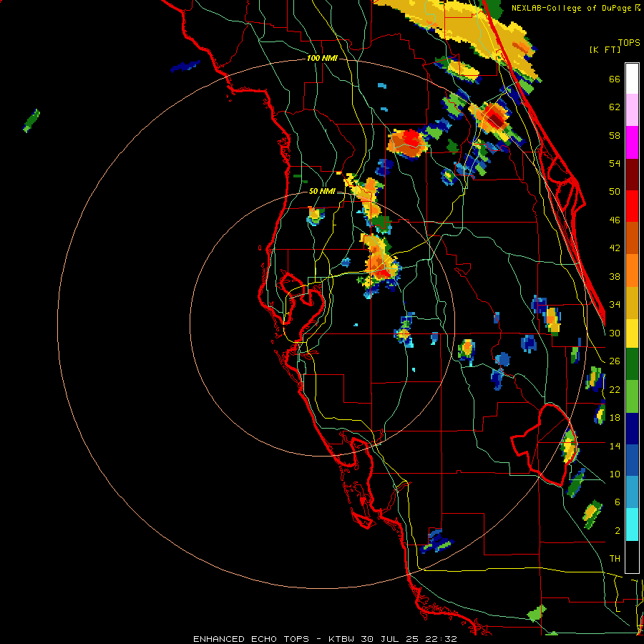Screen dimensions: 644x644
Task: Select the dark maroon legend swatch
Action: 632,174
